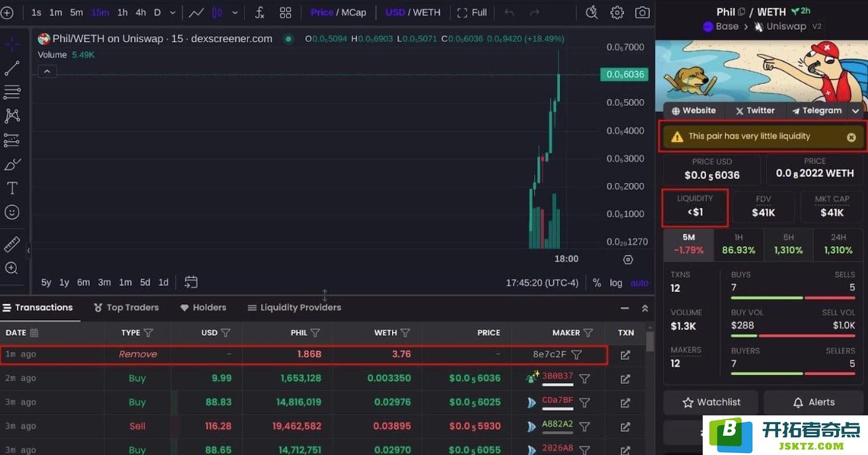Open the go-to-date calendar icon
The image size is (868, 455).
(191, 282)
